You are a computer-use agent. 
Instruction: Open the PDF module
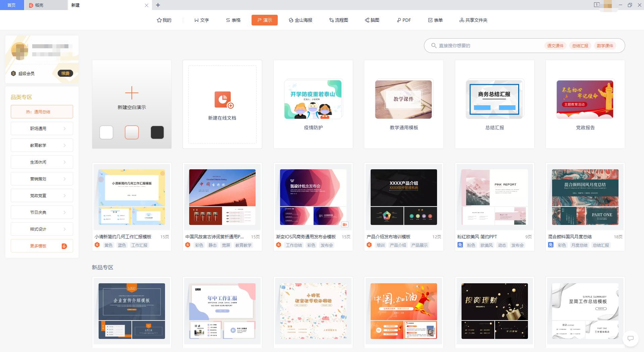[x=403, y=20]
